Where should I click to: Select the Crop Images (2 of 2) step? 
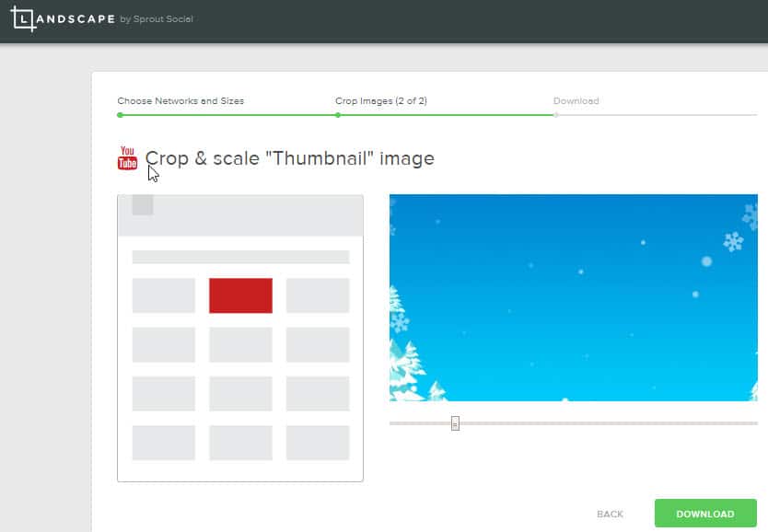pyautogui.click(x=381, y=101)
